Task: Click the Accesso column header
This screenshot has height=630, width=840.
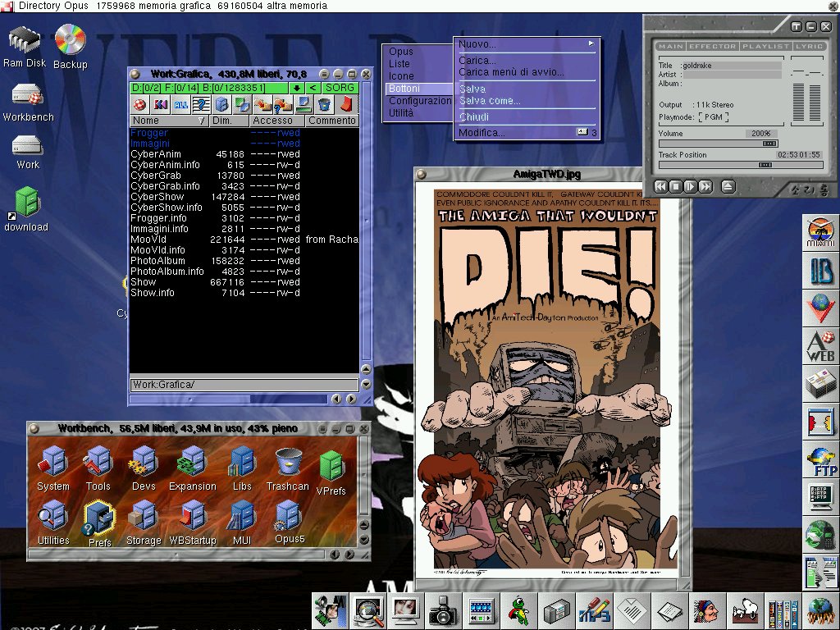Action: [x=276, y=121]
